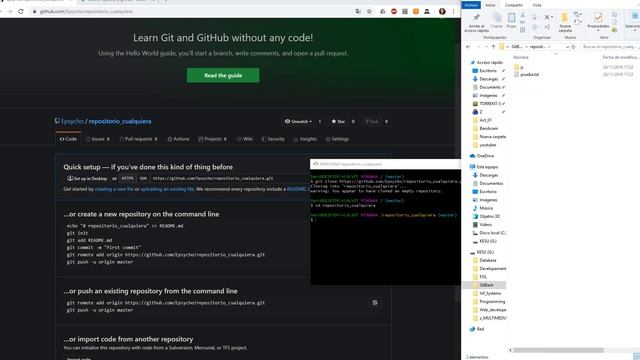Click the Explorer horizontal scrollbar
Viewport: 640px width, 360px height.
pyautogui.click(x=558, y=350)
